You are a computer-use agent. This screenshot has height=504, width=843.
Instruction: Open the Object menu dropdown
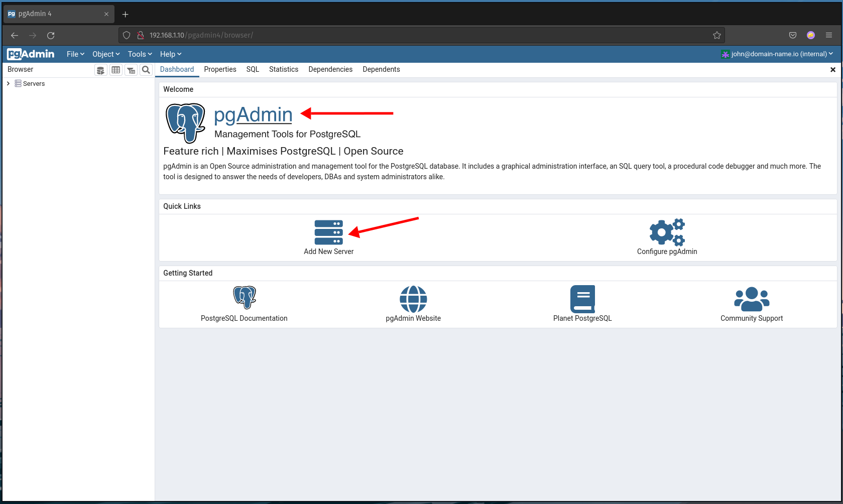click(106, 54)
